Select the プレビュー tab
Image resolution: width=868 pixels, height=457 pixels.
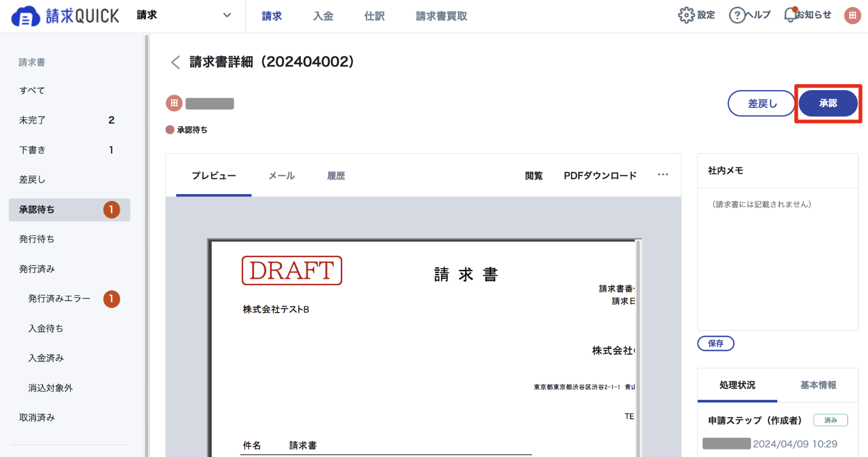[214, 176]
